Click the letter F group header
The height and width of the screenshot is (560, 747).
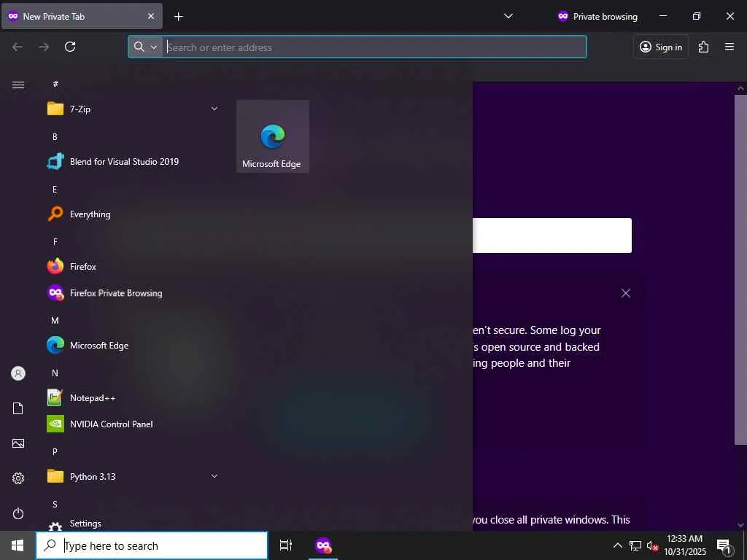pyautogui.click(x=55, y=242)
